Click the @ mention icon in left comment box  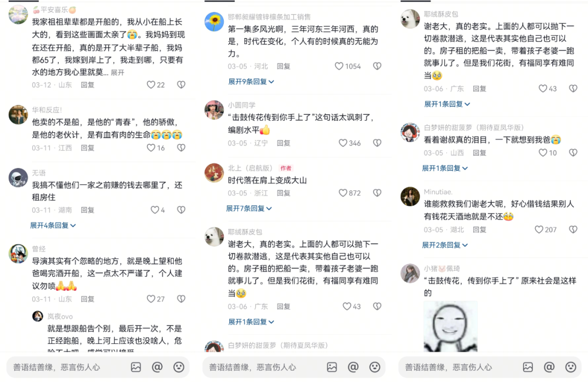(x=157, y=367)
